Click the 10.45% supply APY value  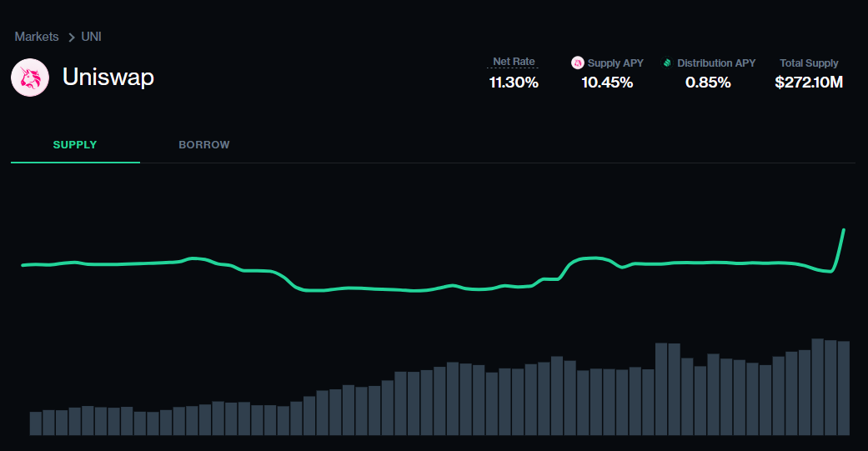coord(607,83)
